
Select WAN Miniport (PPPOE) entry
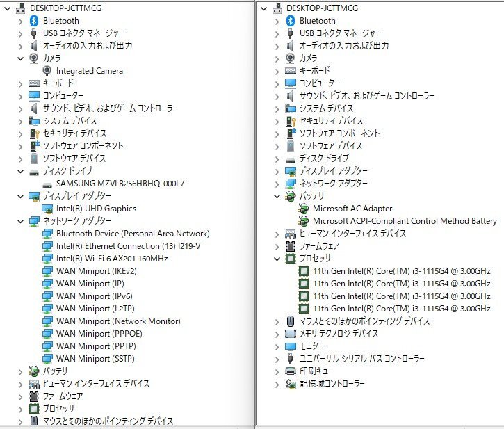tap(99, 334)
